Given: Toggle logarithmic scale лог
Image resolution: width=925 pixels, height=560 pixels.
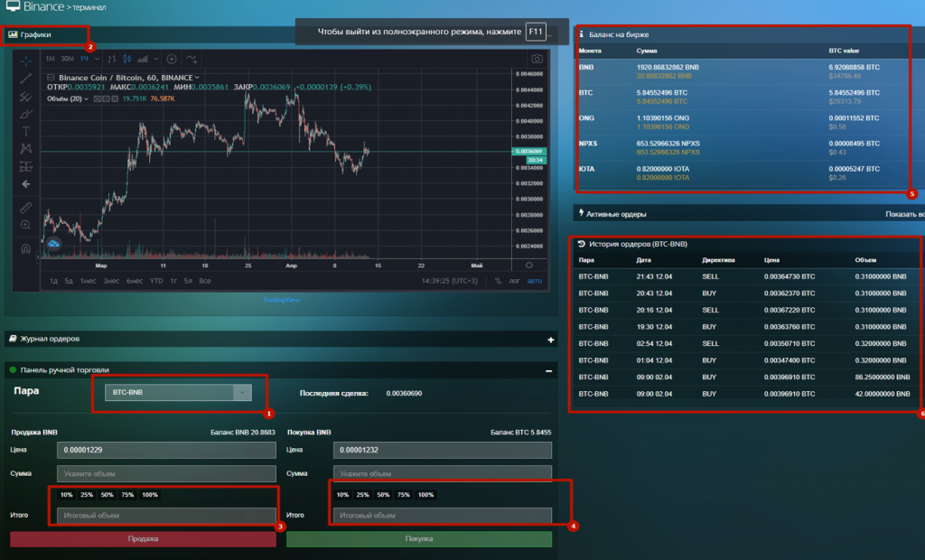Looking at the screenshot, I should pyautogui.click(x=514, y=281).
